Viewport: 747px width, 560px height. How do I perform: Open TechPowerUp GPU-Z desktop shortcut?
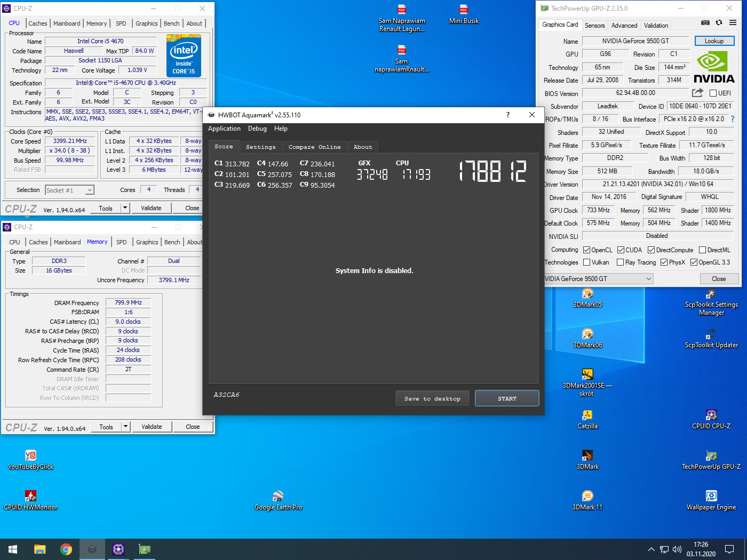click(711, 460)
